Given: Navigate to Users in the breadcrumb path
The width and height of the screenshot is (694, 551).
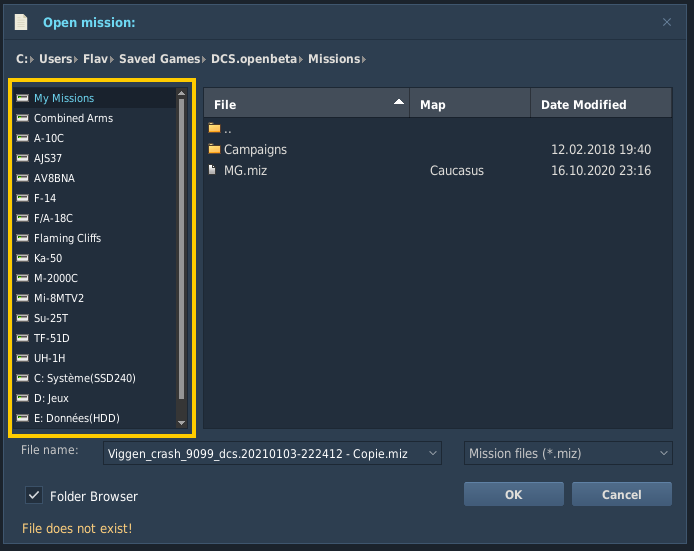Looking at the screenshot, I should pos(55,59).
